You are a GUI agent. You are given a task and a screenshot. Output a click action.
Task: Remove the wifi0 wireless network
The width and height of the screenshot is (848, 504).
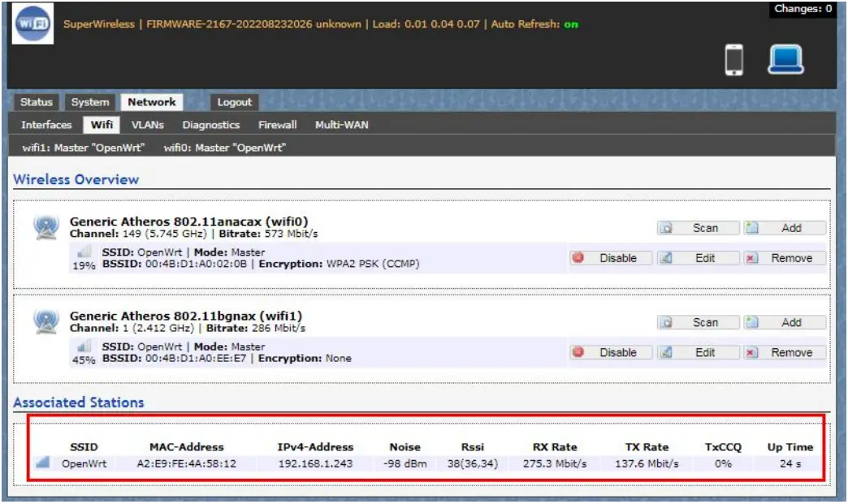click(785, 258)
